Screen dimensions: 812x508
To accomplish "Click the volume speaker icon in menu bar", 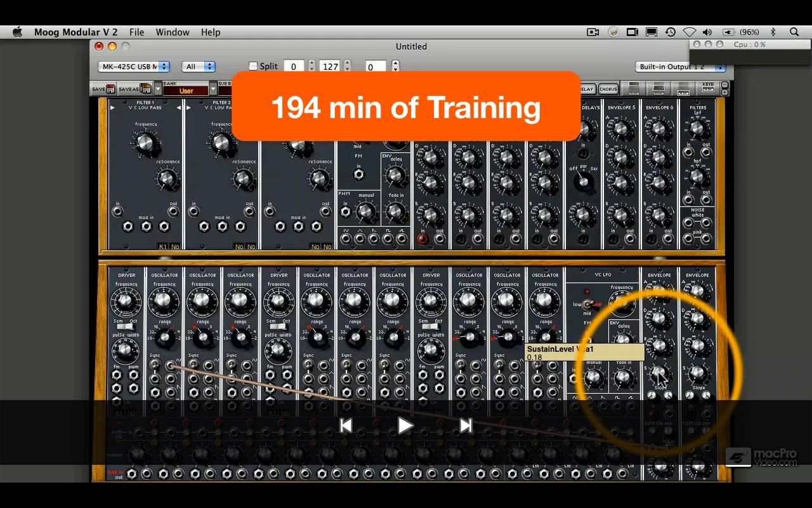I will click(707, 32).
